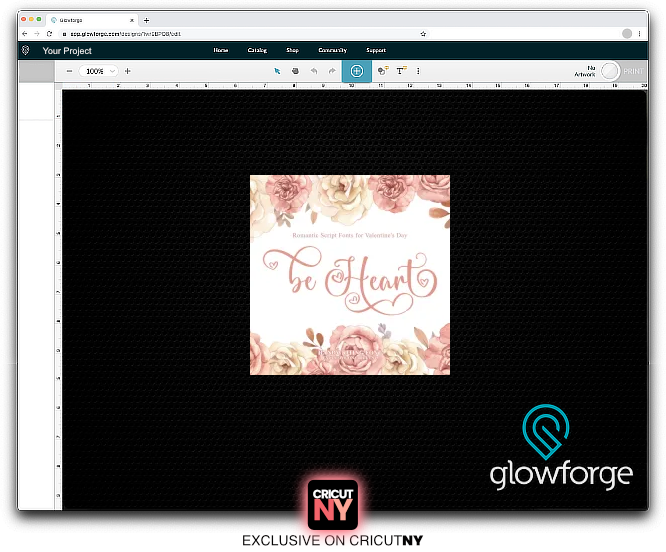Reload the browser page

(50, 34)
